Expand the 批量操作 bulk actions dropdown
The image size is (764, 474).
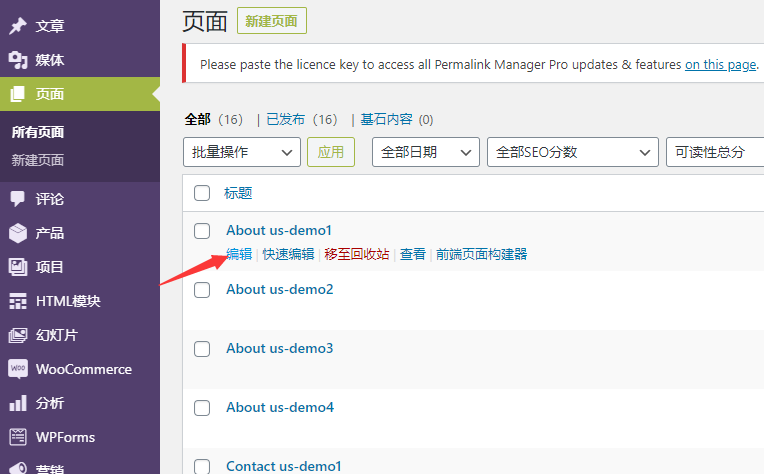[242, 152]
